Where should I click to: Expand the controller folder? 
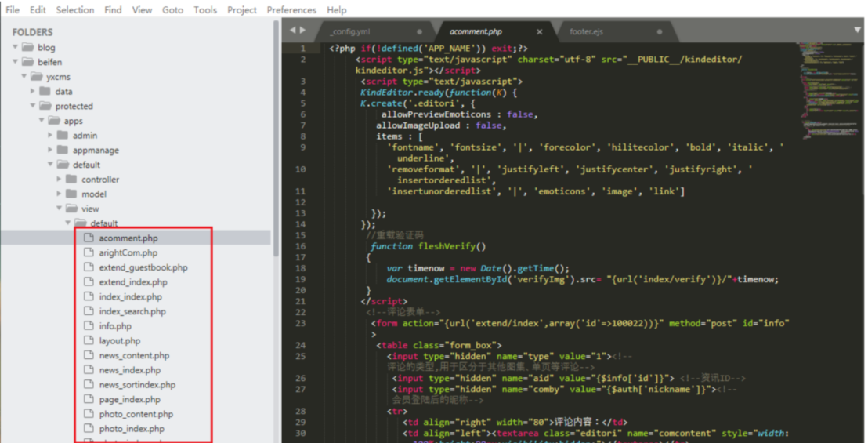pos(60,179)
